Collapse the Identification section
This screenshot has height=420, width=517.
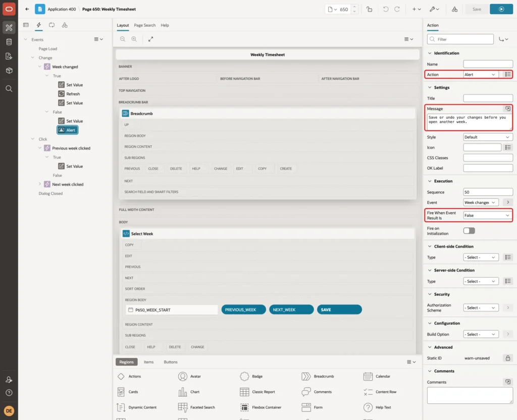click(x=430, y=53)
